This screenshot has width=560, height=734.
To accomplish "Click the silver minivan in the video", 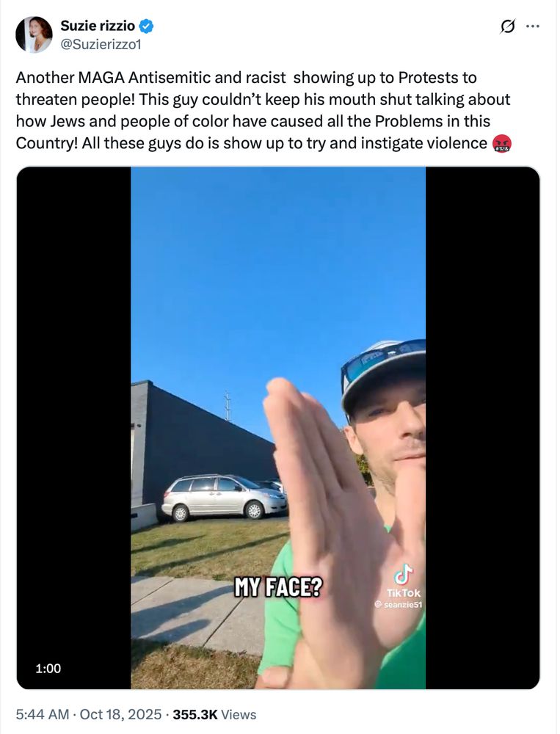I will tap(224, 498).
